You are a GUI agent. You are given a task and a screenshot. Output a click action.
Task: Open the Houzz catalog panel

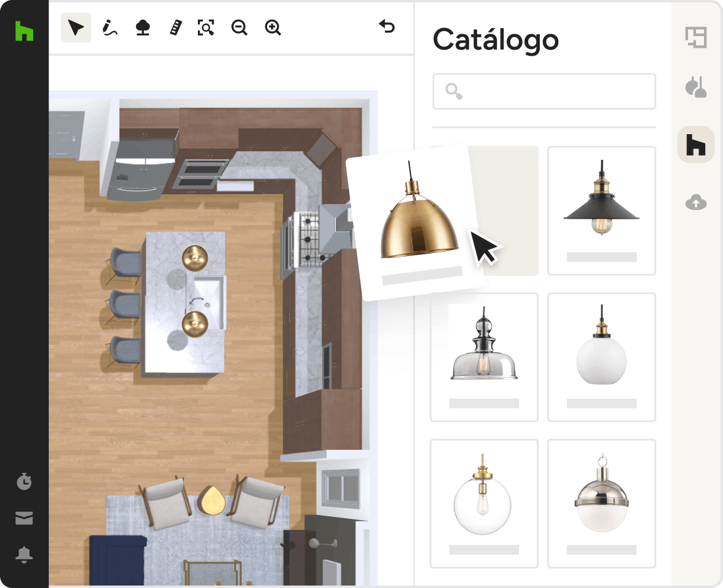click(696, 145)
